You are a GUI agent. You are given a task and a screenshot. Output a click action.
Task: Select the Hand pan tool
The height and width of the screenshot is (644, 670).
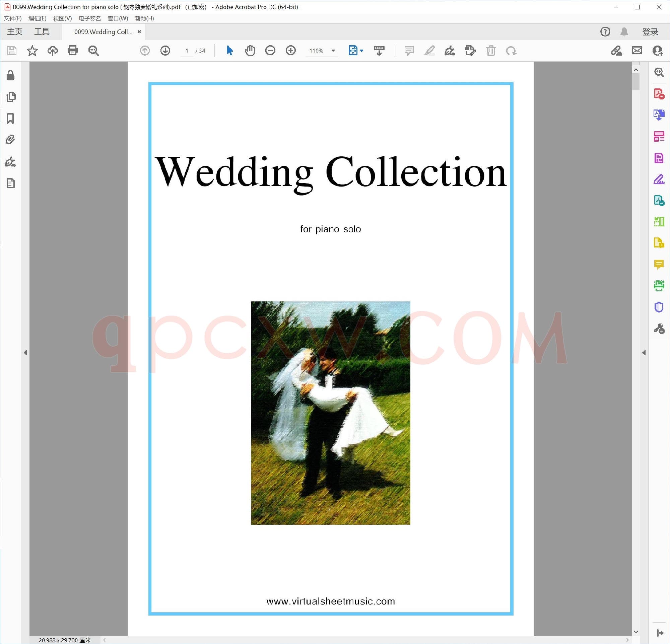[x=250, y=51]
